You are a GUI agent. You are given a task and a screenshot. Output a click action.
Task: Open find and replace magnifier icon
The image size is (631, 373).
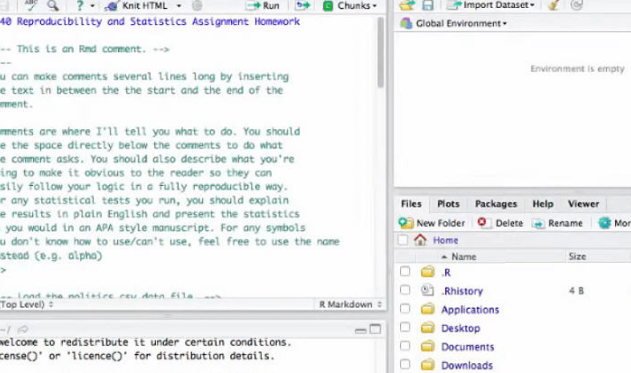[53, 5]
